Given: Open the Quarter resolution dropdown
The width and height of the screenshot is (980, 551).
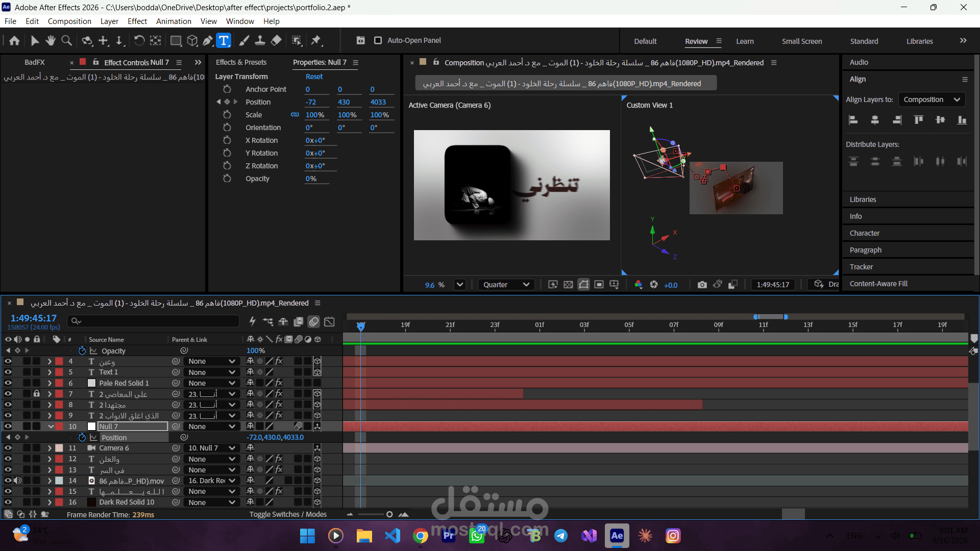Looking at the screenshot, I should (505, 285).
